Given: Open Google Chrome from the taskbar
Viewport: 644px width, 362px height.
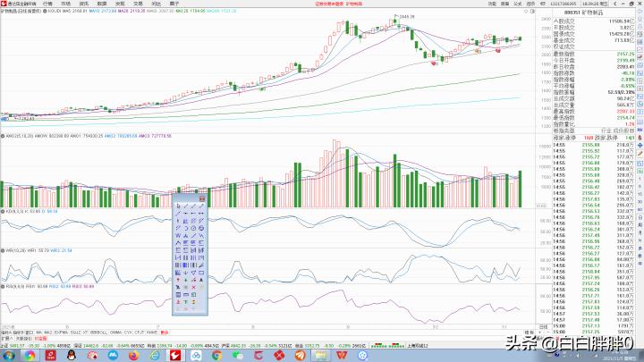Looking at the screenshot, I should [216, 355].
